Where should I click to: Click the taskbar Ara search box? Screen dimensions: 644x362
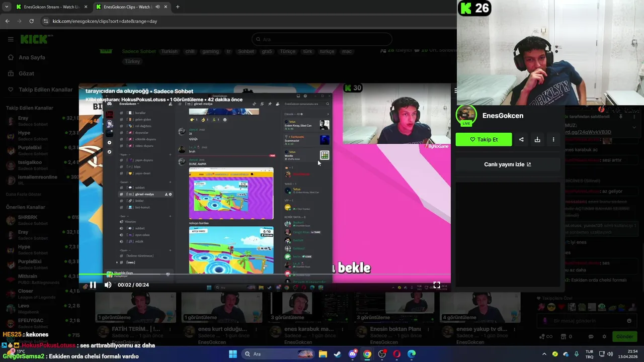point(279,354)
